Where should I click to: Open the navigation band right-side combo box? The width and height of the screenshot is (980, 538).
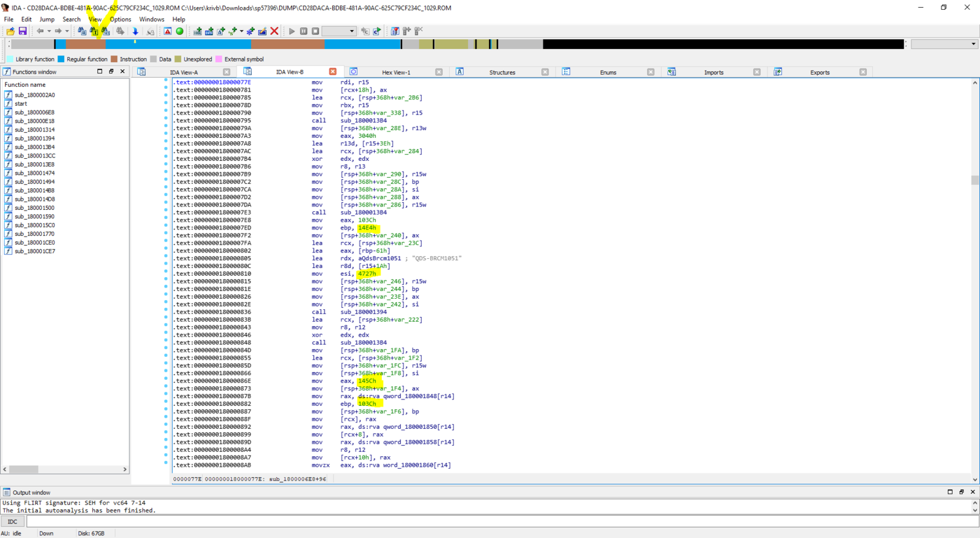(x=944, y=44)
